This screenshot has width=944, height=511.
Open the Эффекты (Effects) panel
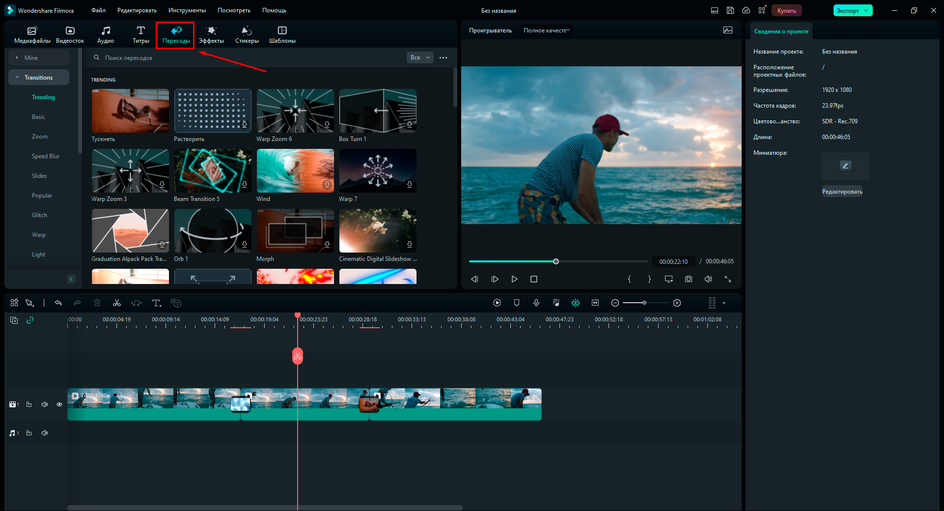tap(211, 35)
